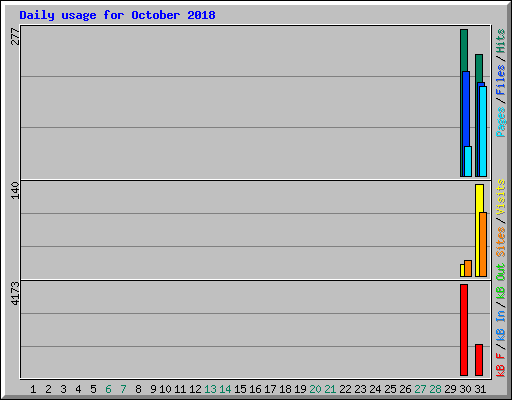Click the Sites legend label
The height and width of the screenshot is (400, 512).
(x=501, y=242)
